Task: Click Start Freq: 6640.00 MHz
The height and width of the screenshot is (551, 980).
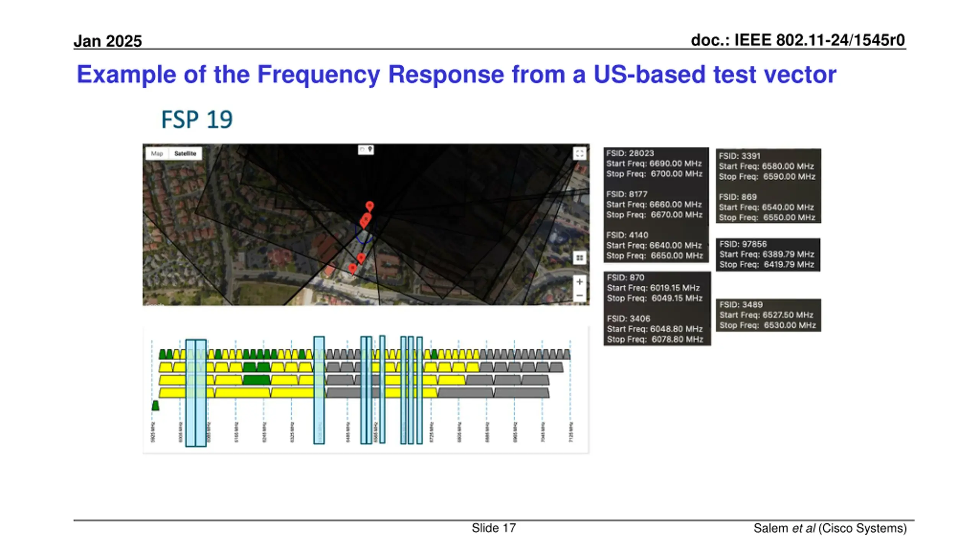Action: tap(654, 246)
